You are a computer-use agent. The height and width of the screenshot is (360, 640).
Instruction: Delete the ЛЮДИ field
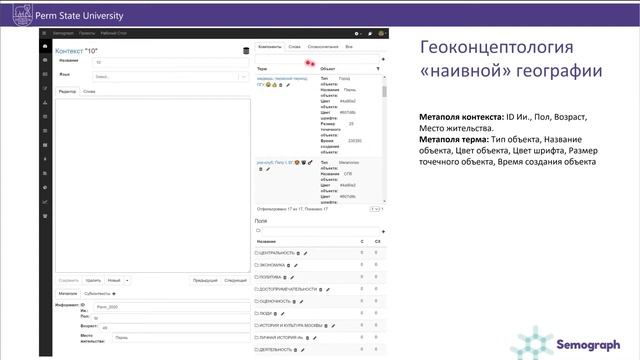tap(275, 314)
